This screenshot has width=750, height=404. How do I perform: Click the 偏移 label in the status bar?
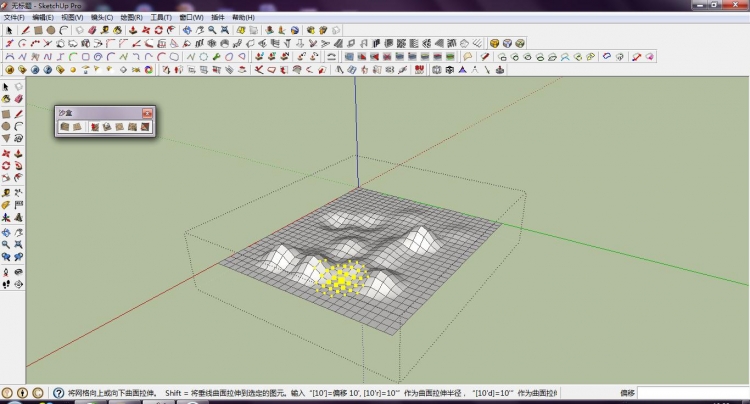[x=627, y=393]
